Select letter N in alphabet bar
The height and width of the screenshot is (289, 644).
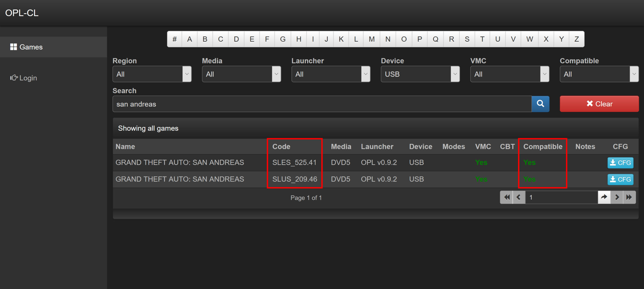388,39
